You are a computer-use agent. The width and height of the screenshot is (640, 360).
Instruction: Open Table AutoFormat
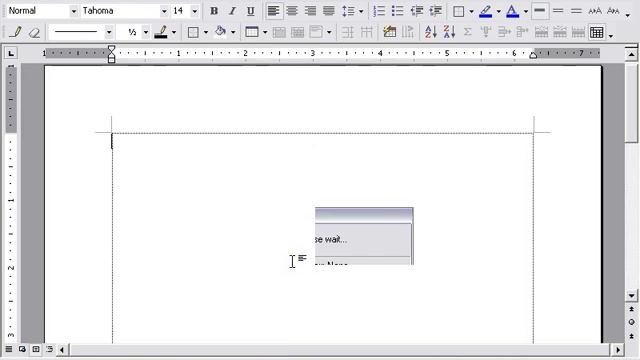[389, 32]
